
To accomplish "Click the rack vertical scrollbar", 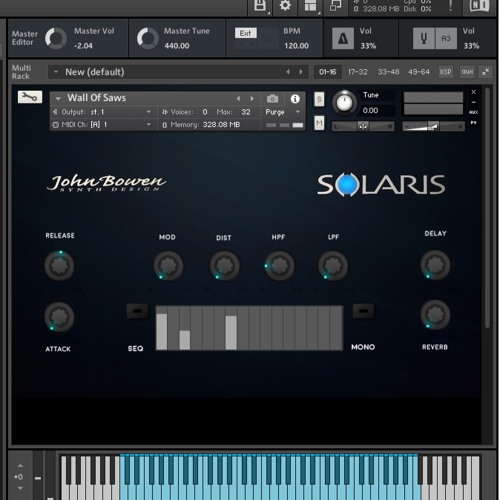I will [x=487, y=207].
